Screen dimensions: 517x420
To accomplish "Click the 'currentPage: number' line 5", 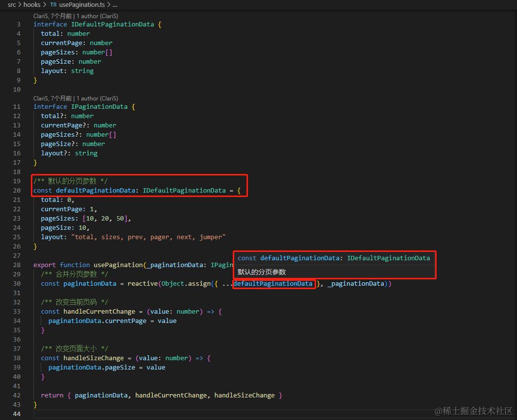I will coord(76,43).
